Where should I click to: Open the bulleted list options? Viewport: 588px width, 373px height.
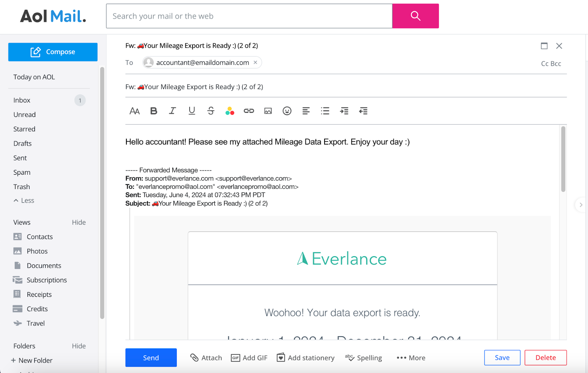click(325, 111)
